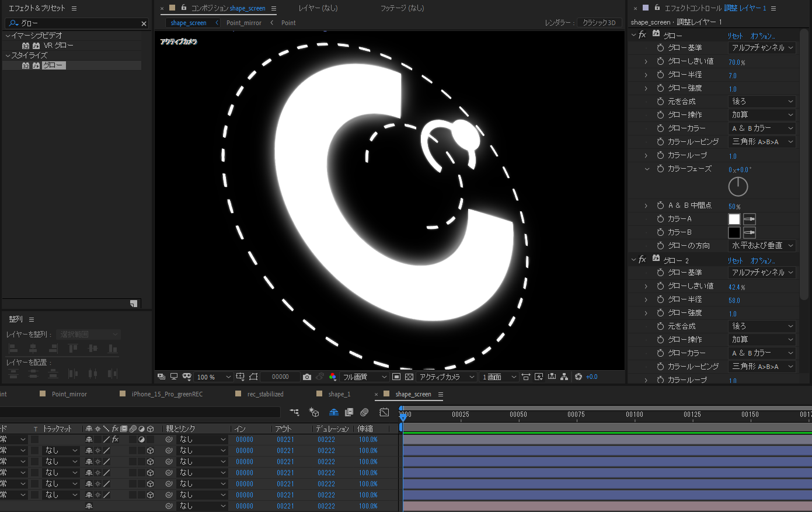Screen dimensions: 812x512
Task: Open the show channel color icon
Action: [333, 377]
